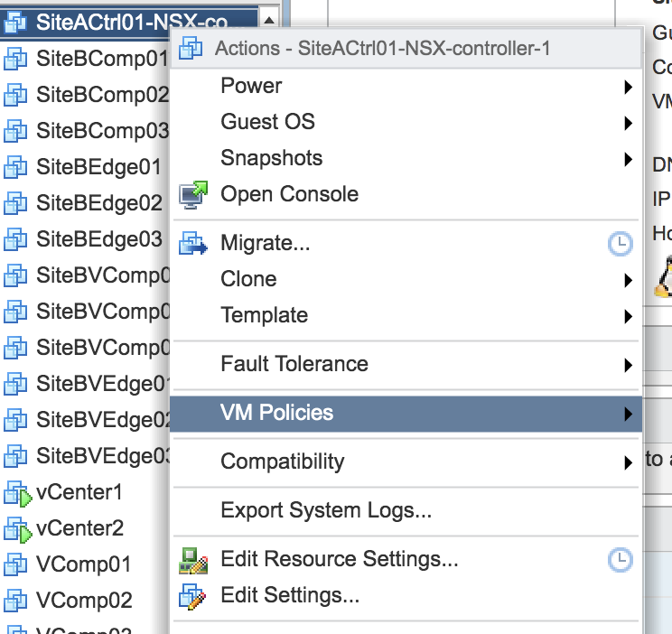
Task: Click the VComp01 VM icon
Action: [x=15, y=564]
